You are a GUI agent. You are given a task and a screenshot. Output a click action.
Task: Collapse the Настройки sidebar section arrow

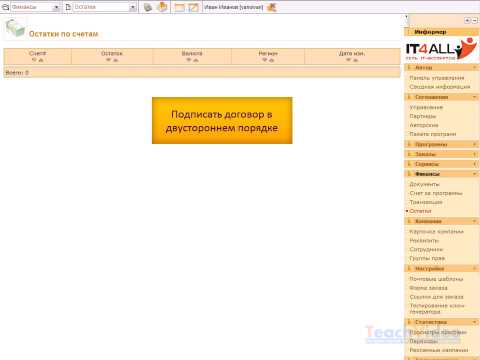(475, 268)
